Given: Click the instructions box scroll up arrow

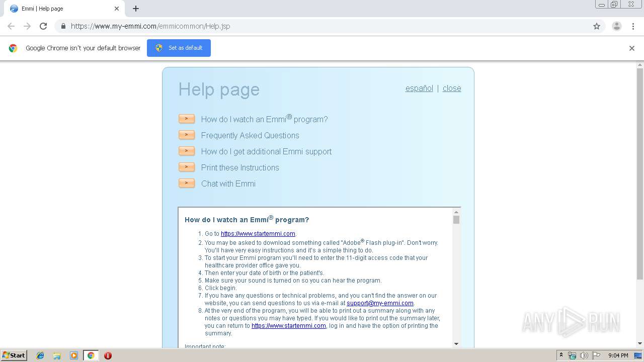Looking at the screenshot, I should (x=456, y=212).
